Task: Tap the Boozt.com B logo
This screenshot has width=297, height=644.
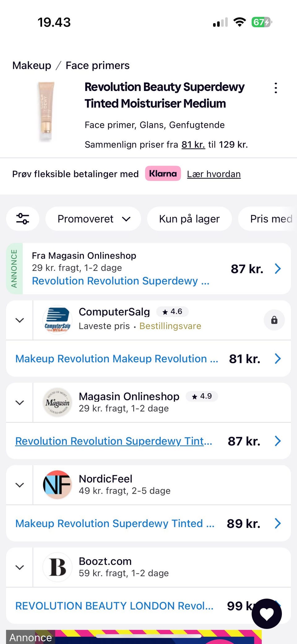Action: (x=57, y=567)
